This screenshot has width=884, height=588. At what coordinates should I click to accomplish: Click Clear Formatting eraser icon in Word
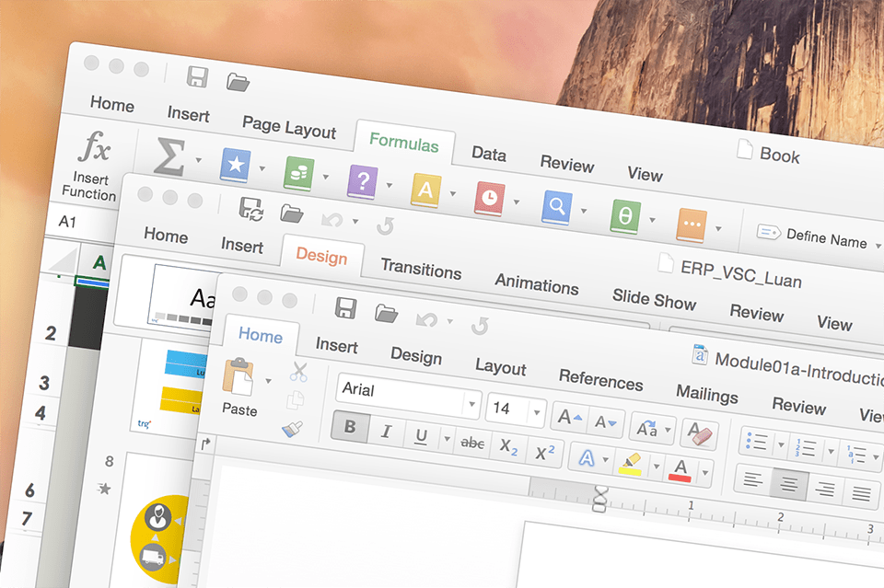coord(700,433)
